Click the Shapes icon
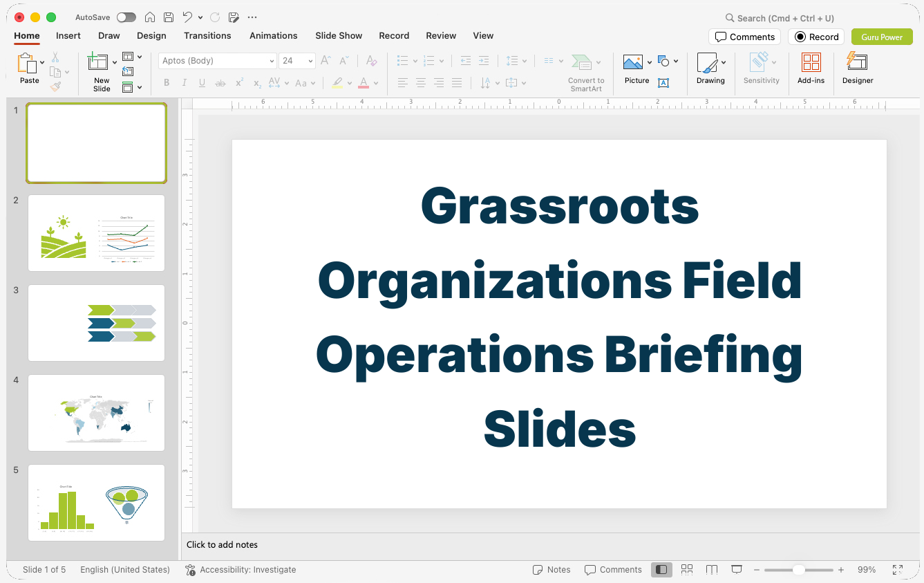Image resolution: width=924 pixels, height=583 pixels. 663,62
